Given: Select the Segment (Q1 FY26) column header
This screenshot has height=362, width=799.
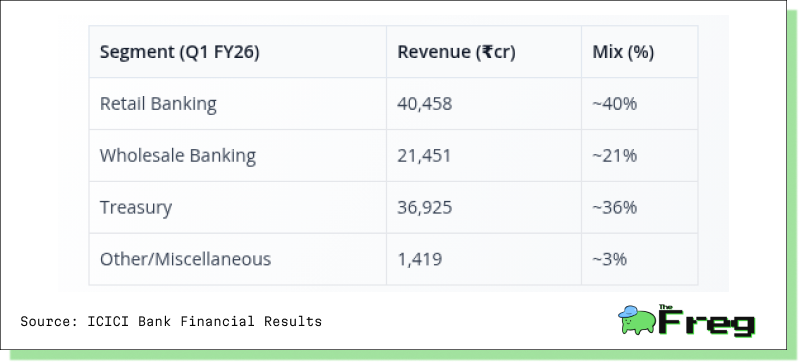Looking at the screenshot, I should pyautogui.click(x=179, y=52).
